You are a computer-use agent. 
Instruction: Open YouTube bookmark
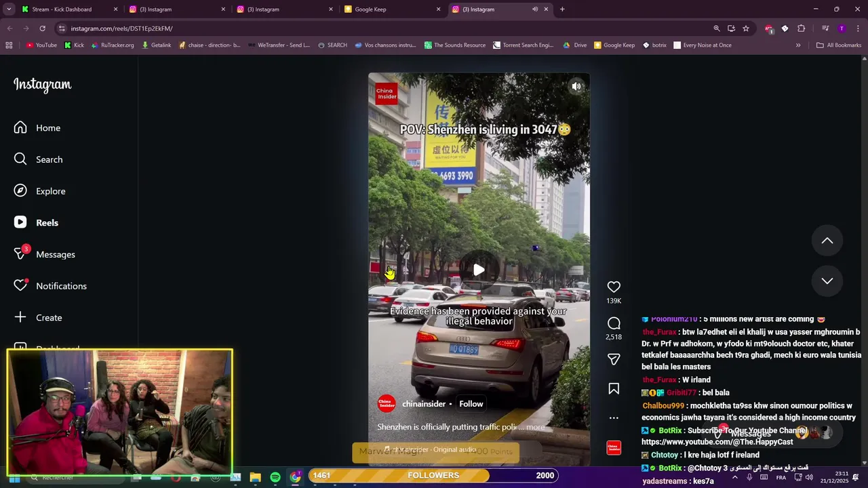click(41, 45)
